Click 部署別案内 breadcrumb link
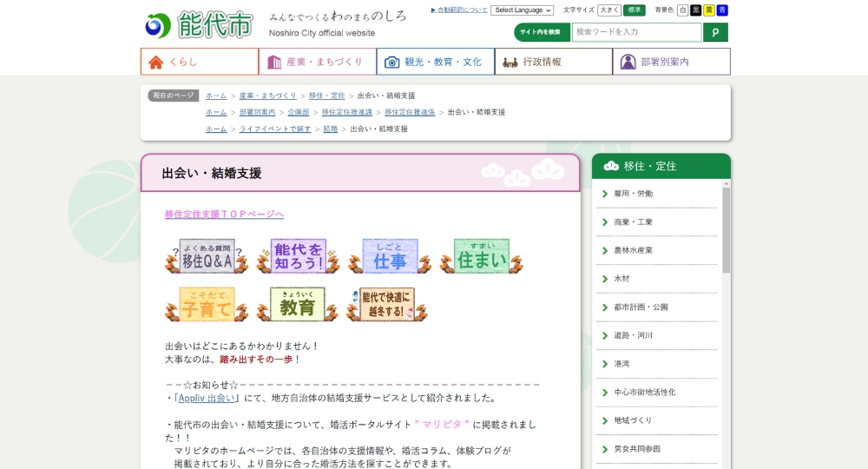Screen dimensions: 868x469 pyautogui.click(x=258, y=112)
